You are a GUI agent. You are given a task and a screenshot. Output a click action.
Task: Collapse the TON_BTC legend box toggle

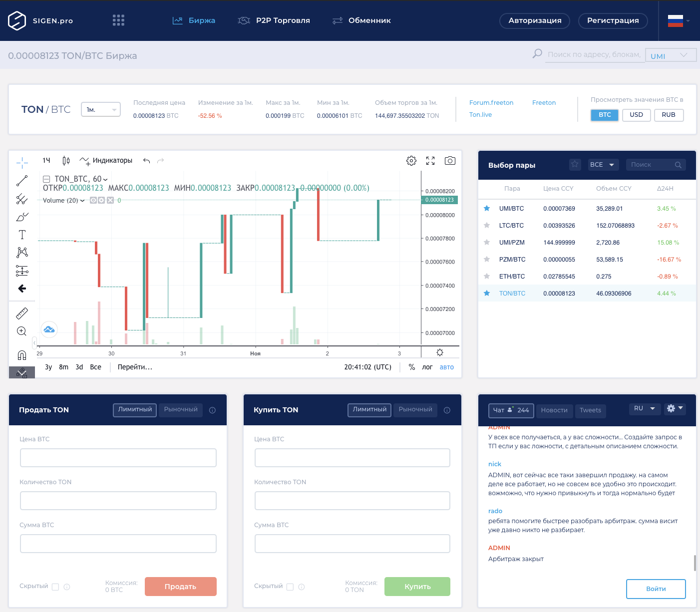click(46, 179)
